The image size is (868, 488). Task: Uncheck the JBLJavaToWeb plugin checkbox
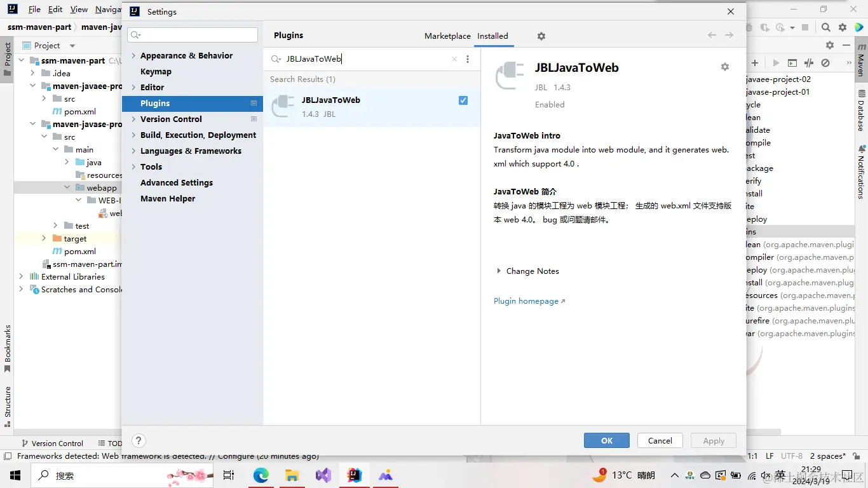point(463,100)
